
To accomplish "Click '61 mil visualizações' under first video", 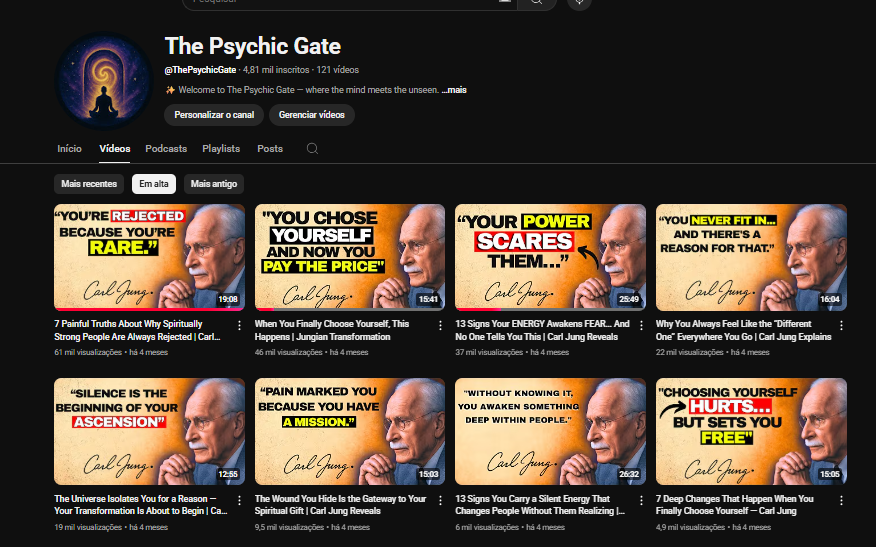I will pyautogui.click(x=88, y=353).
